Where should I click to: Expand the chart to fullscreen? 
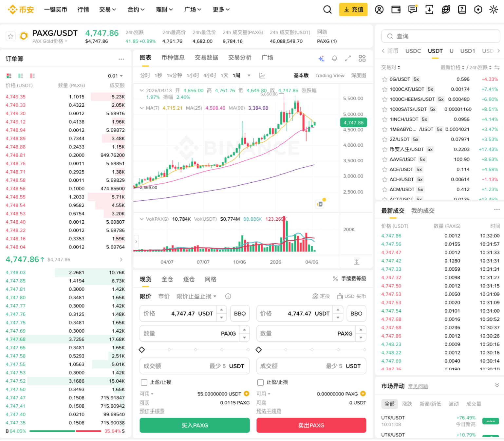[348, 58]
